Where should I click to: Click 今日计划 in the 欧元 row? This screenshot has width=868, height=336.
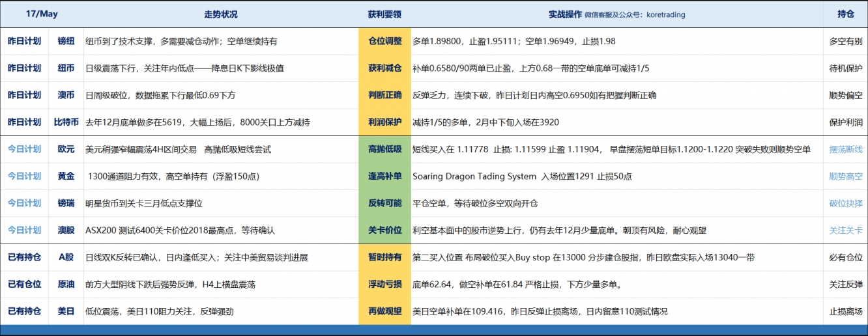(24, 149)
